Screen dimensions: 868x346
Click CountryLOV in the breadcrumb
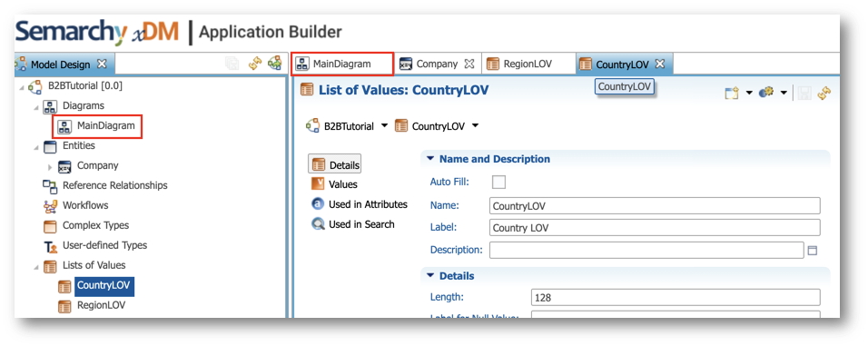(439, 126)
